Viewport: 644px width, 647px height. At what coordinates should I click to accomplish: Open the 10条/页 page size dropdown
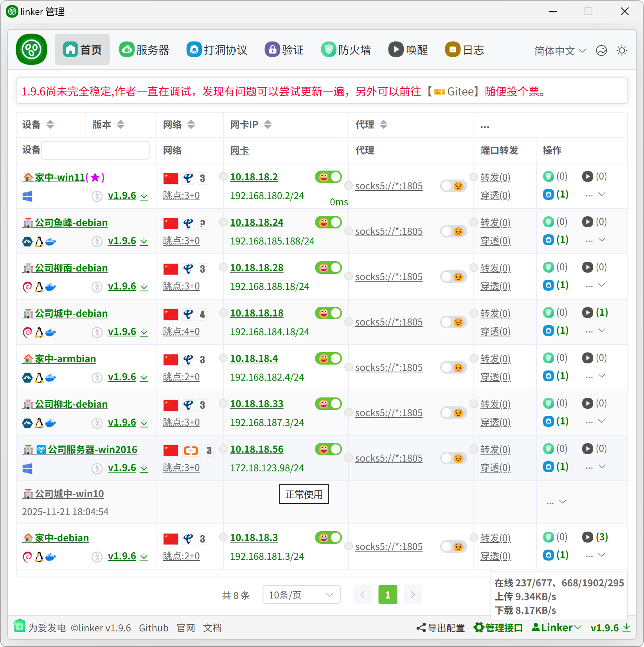tap(301, 595)
